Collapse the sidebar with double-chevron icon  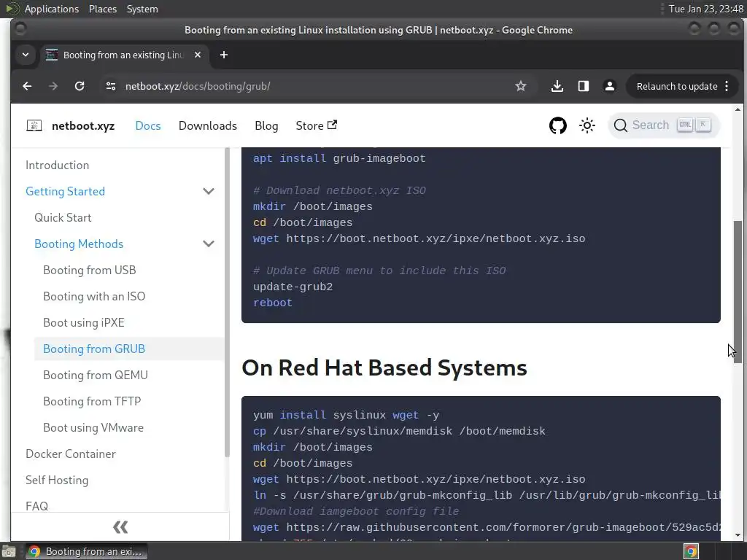[x=120, y=527]
